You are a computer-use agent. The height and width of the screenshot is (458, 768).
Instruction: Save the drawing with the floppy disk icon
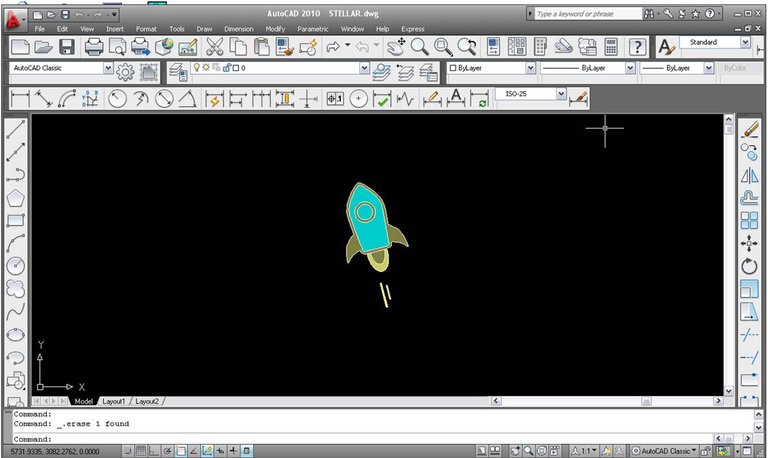point(67,47)
